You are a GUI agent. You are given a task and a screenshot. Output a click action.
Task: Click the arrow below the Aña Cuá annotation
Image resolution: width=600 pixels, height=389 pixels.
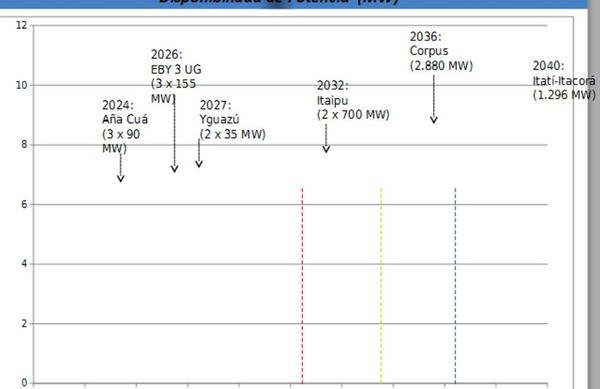coord(121,168)
